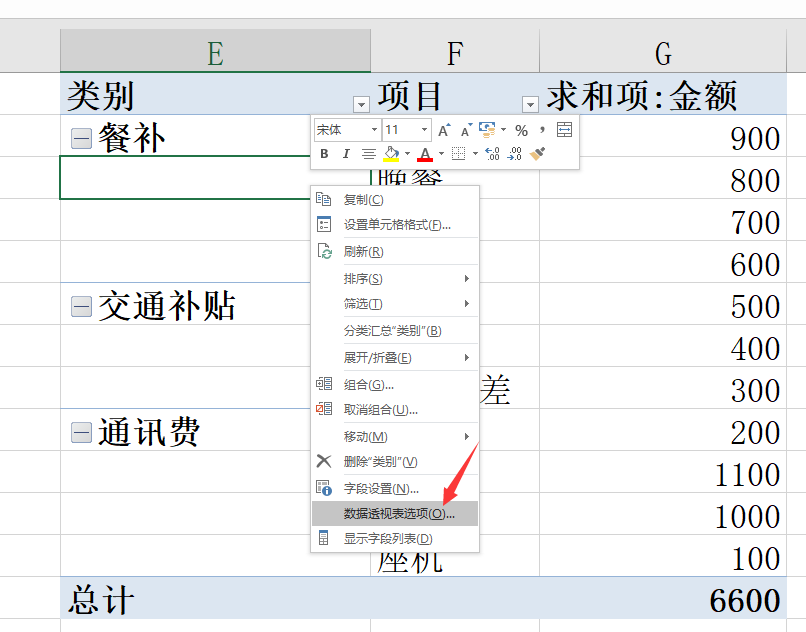Click the center align icon
Screen dimensions: 806x632
click(368, 154)
